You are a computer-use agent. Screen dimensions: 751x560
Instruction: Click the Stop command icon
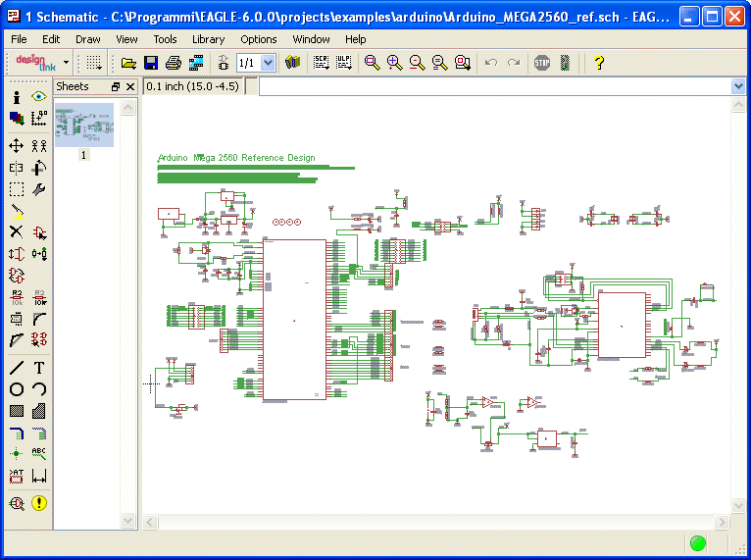tap(542, 62)
